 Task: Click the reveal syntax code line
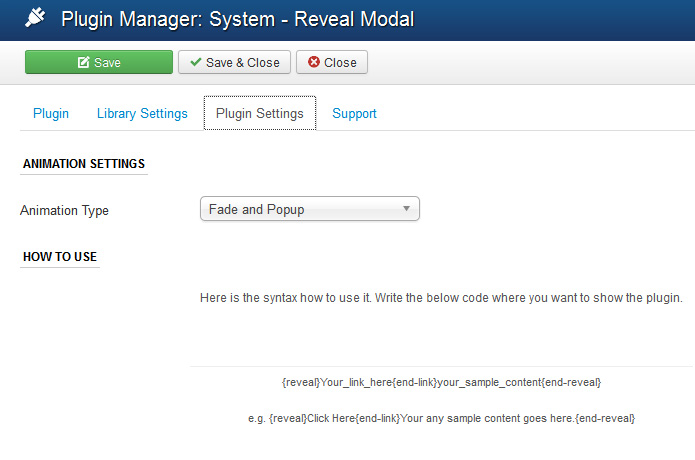441,382
